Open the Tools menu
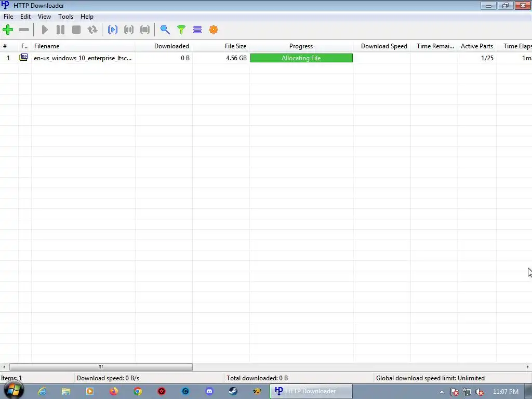The image size is (532, 399). pos(65,17)
